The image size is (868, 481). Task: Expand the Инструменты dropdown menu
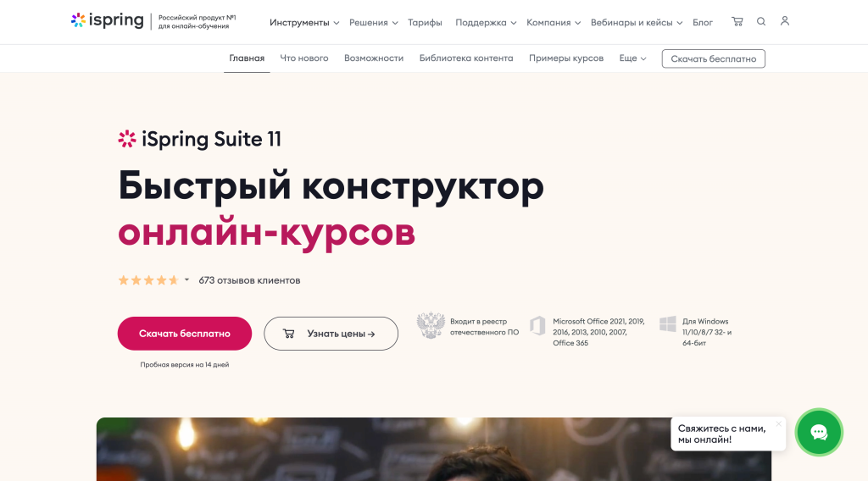[x=304, y=23]
